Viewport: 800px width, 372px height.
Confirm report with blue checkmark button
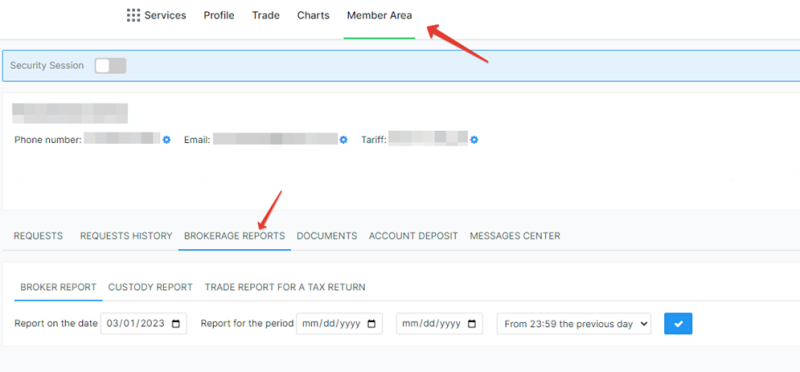pyautogui.click(x=678, y=324)
